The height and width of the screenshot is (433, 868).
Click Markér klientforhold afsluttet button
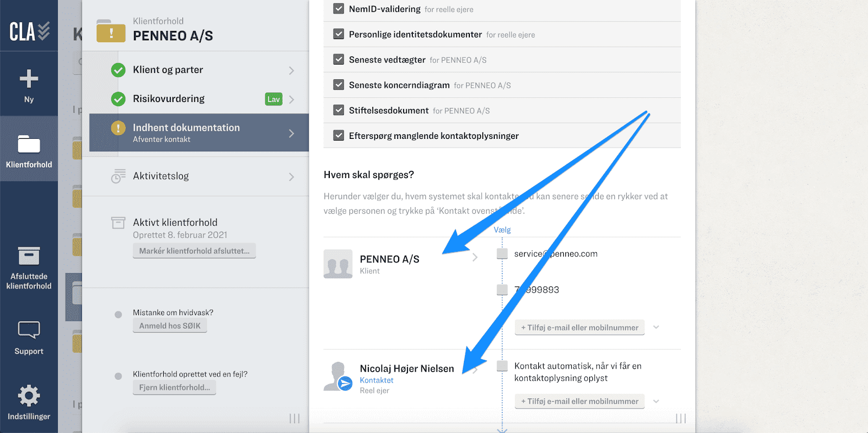pos(194,251)
